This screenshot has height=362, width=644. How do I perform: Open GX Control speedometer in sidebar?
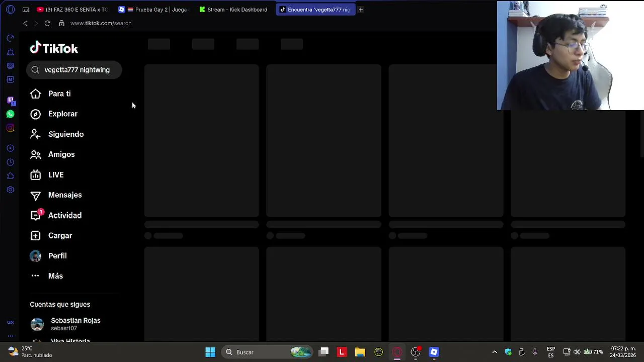click(10, 38)
